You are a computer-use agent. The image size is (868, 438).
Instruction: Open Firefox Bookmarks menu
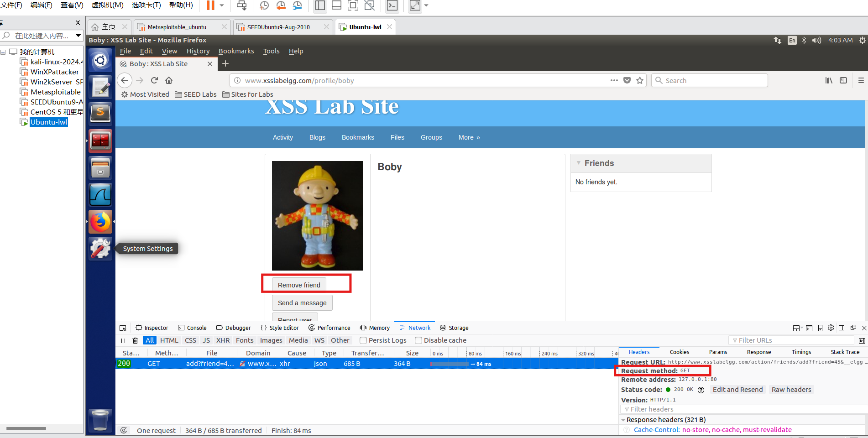click(x=236, y=51)
